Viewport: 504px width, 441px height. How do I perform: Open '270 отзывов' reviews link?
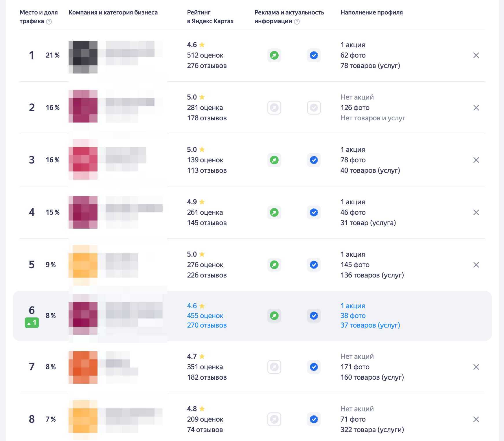pyautogui.click(x=207, y=325)
